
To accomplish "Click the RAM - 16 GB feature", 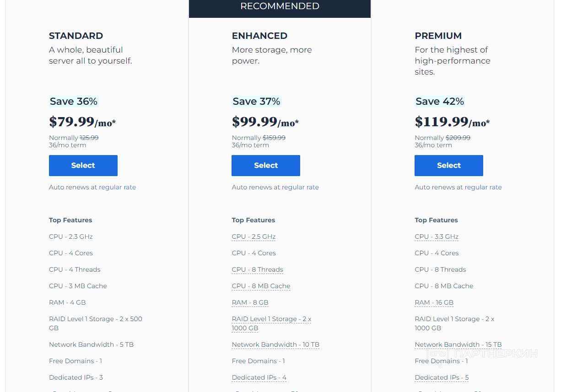I will click(x=434, y=302).
